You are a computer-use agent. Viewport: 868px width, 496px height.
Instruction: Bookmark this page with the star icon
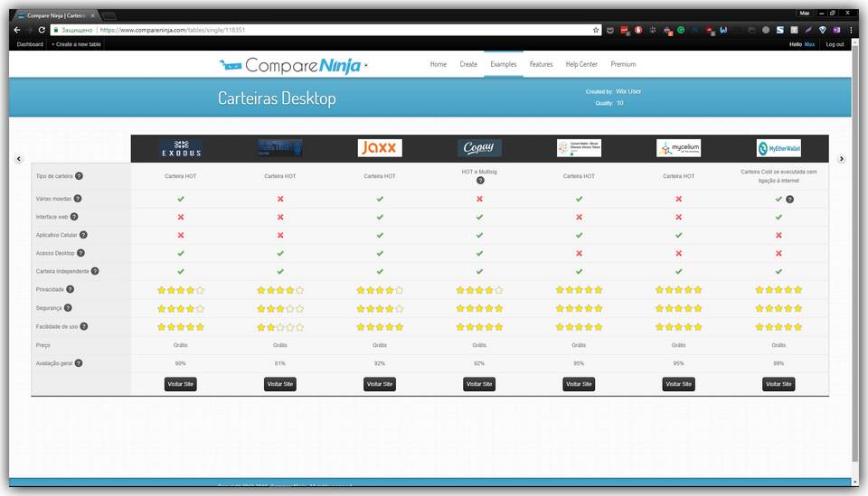(596, 30)
